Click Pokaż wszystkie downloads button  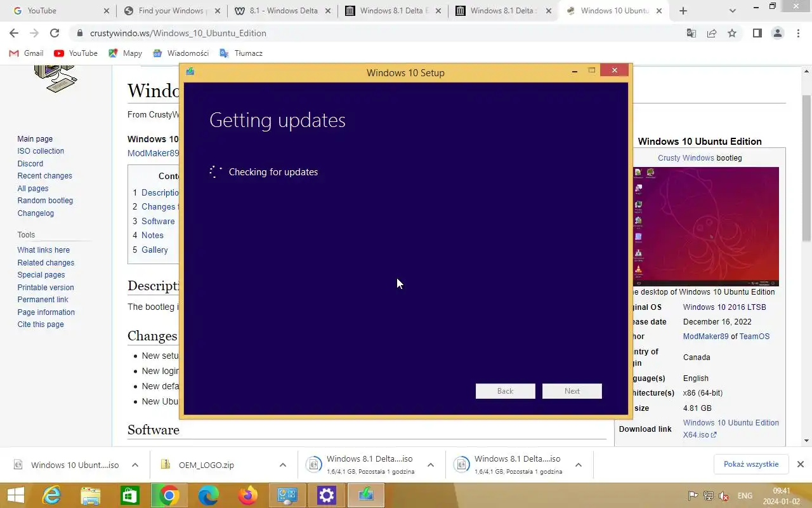(x=751, y=464)
